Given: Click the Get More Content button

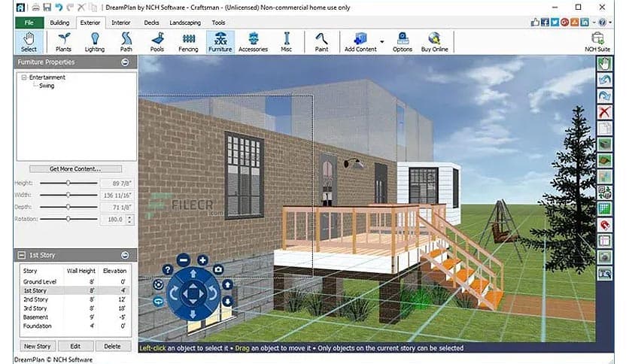Looking at the screenshot, I should (75, 168).
